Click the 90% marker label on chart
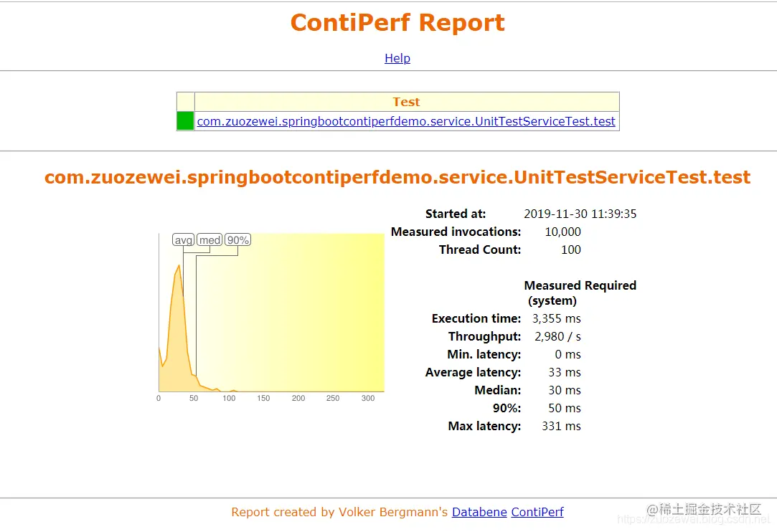Image resolution: width=777 pixels, height=532 pixels. 238,240
